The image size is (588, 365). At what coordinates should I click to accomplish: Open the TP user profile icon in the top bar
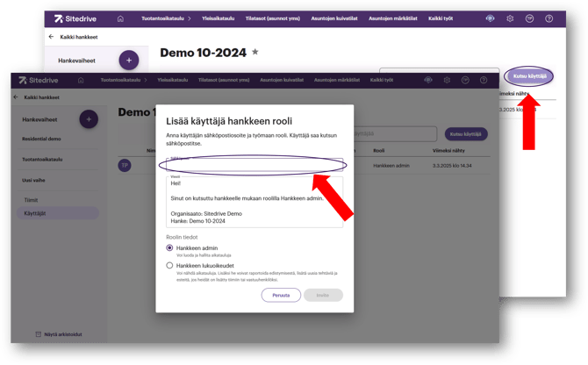[529, 18]
